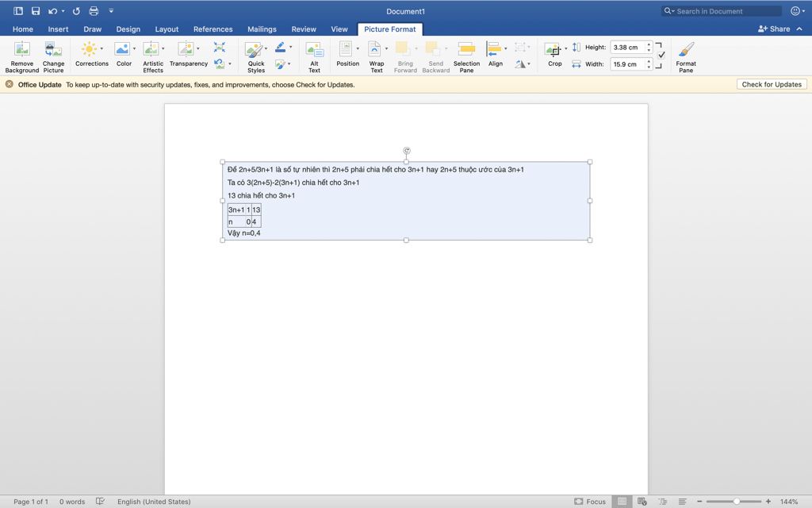Click the 144% zoom level
The width and height of the screenshot is (812, 508).
[x=789, y=502]
